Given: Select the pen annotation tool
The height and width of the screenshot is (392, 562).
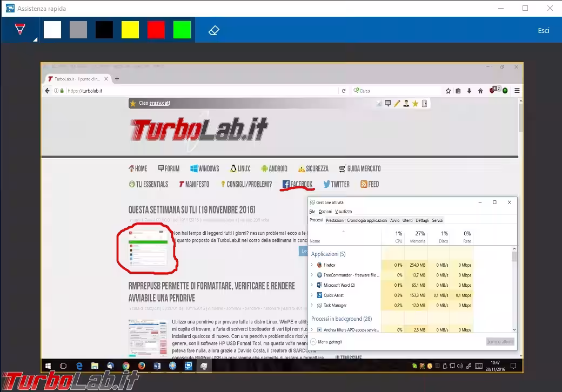Looking at the screenshot, I should pyautogui.click(x=20, y=30).
